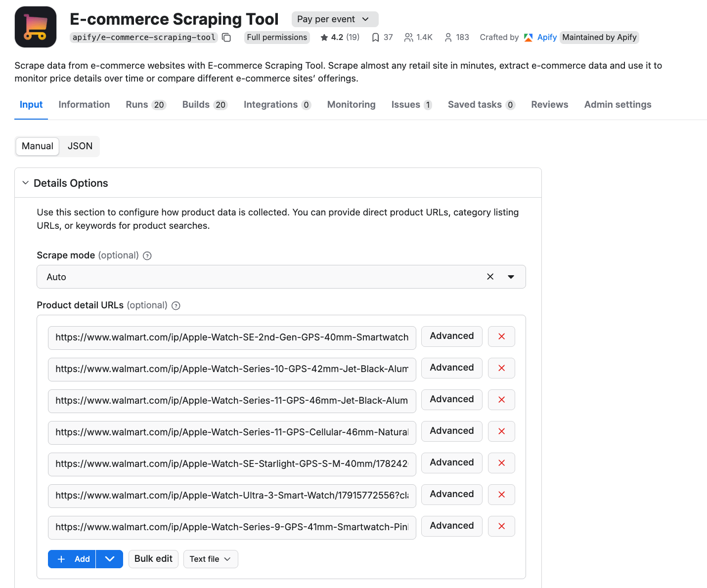Screen dimensions: 707x588
Task: Bookmark the actor using the bookmark icon
Action: click(x=375, y=37)
